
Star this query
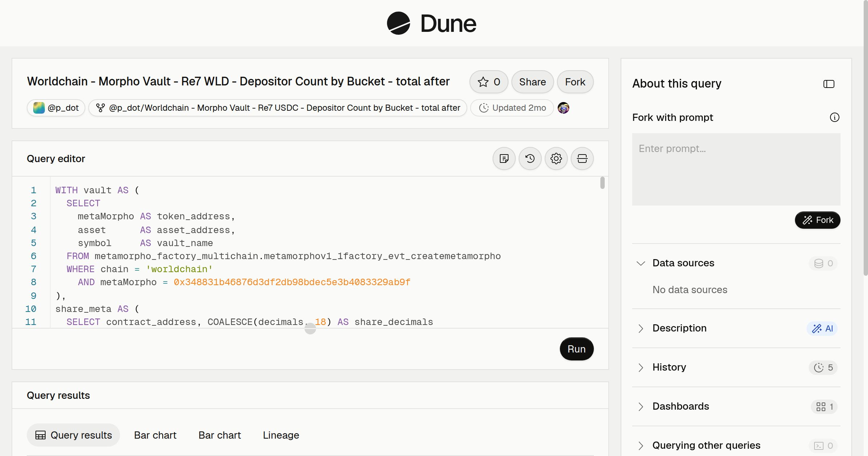pyautogui.click(x=489, y=82)
